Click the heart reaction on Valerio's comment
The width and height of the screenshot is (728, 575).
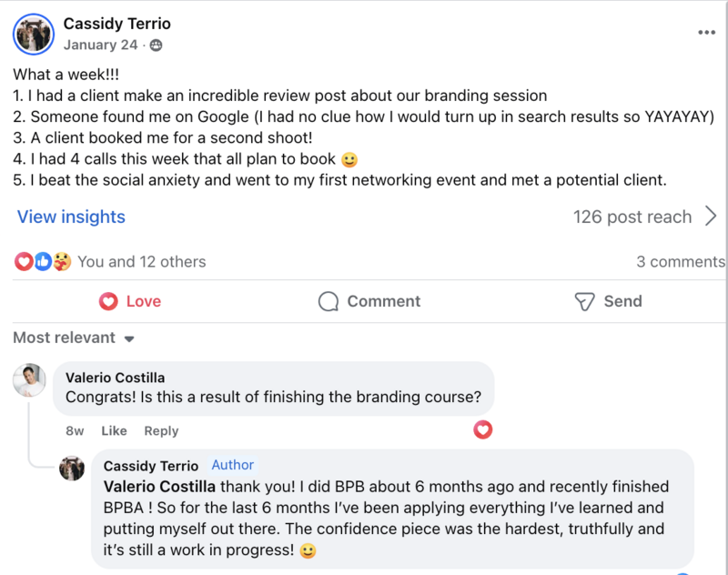click(483, 429)
